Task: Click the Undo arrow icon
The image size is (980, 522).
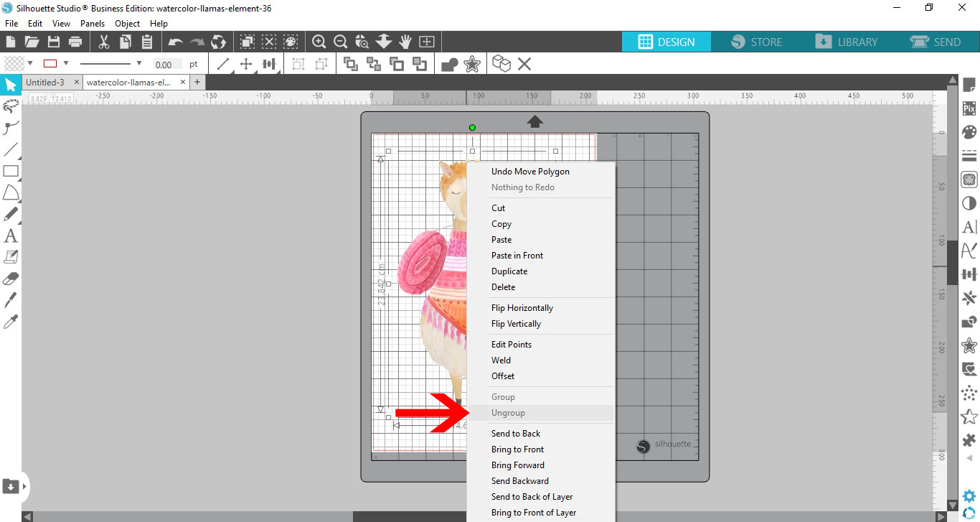Action: [175, 42]
